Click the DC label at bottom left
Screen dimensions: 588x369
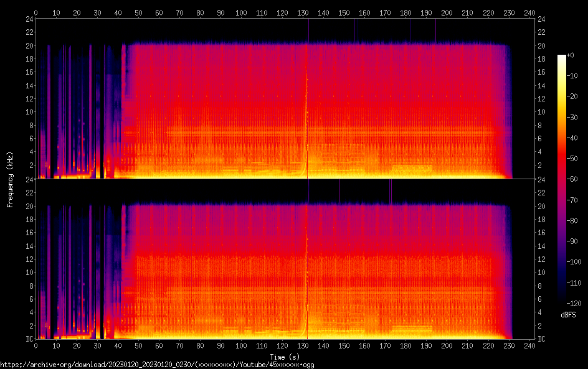tap(29, 339)
